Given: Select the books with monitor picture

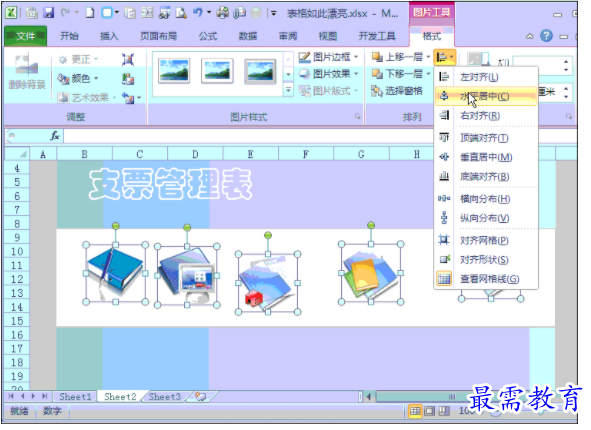Looking at the screenshot, I should pos(187,276).
